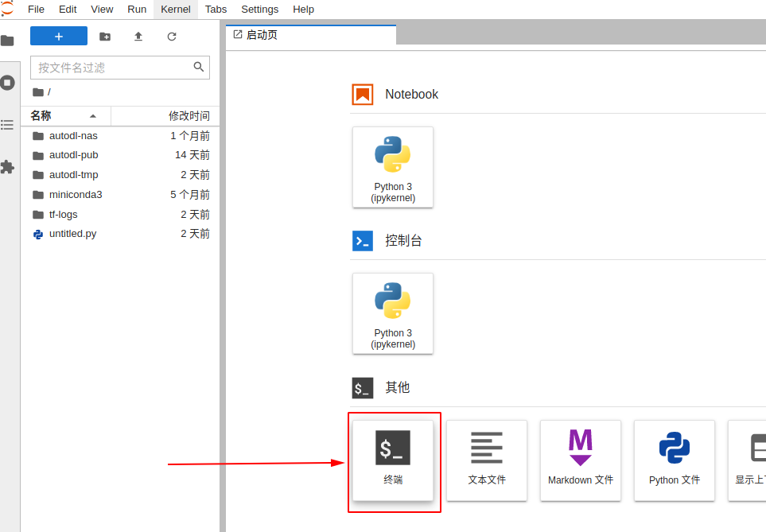Create a new text file (文本文件)
This screenshot has height=532, width=766.
(487, 460)
